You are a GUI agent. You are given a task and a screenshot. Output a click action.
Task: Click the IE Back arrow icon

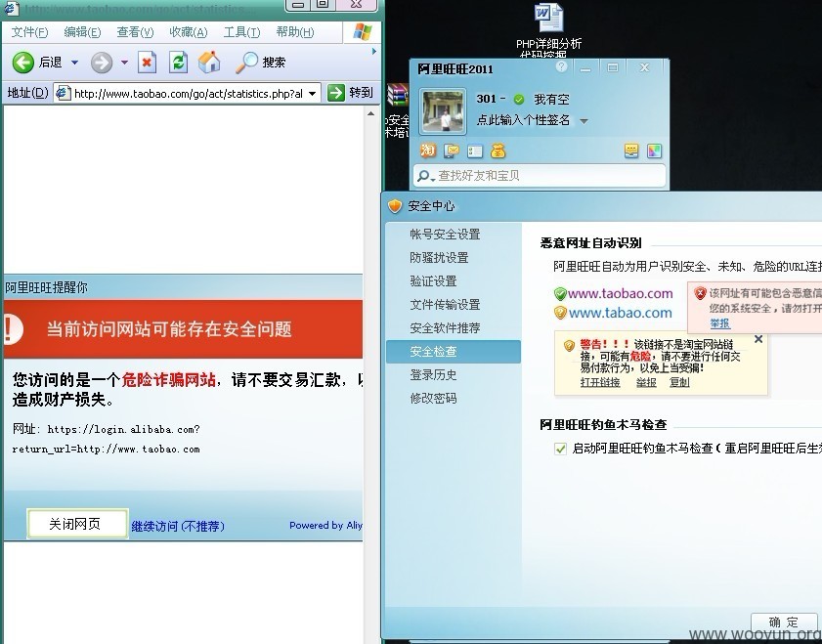pyautogui.click(x=22, y=63)
